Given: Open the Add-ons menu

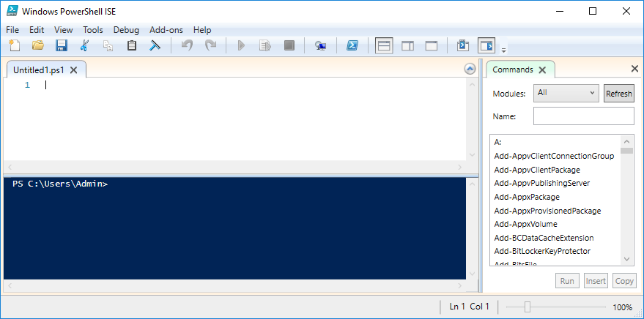Looking at the screenshot, I should point(166,30).
